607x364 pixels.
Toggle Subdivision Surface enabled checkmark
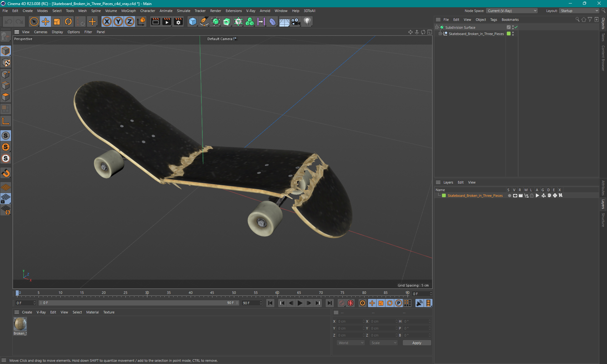[516, 27]
